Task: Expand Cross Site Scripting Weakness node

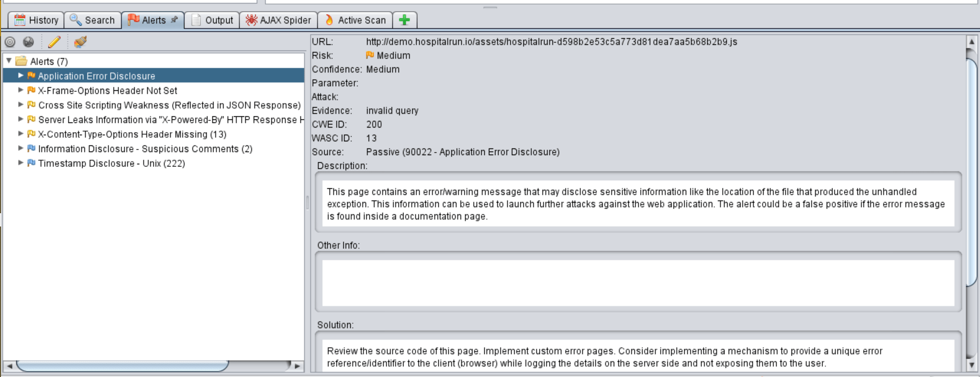Action: tap(20, 105)
